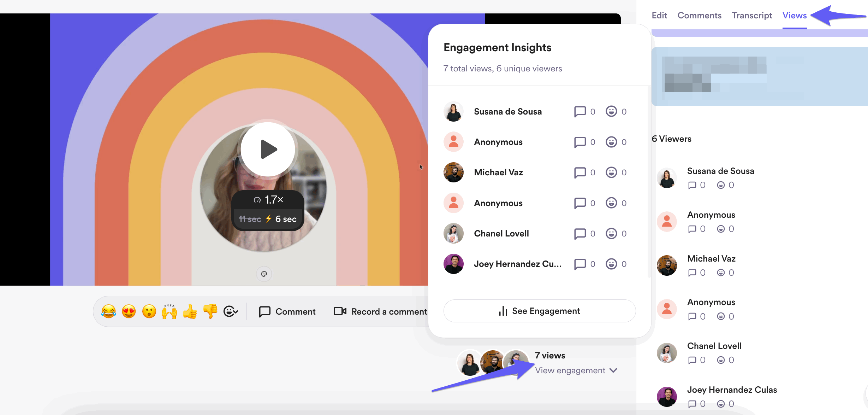The width and height of the screenshot is (868, 415).
Task: Play the video
Action: click(x=268, y=149)
